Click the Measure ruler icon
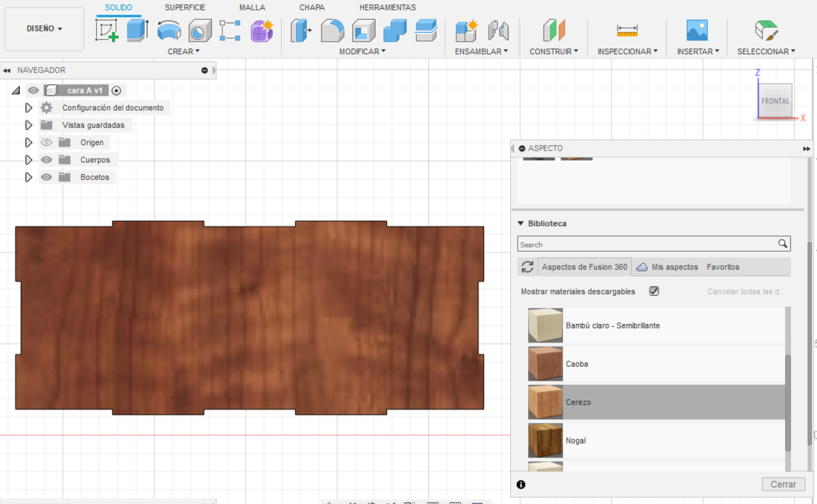This screenshot has height=504, width=817. 627,30
